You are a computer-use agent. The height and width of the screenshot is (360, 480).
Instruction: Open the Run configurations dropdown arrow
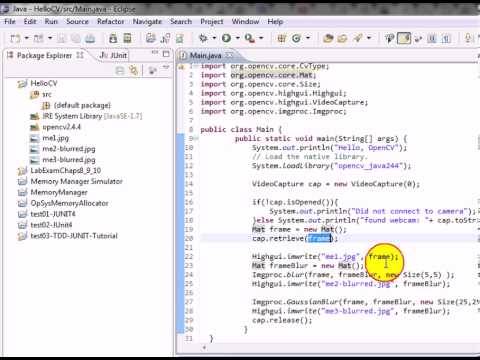pyautogui.click(x=238, y=38)
